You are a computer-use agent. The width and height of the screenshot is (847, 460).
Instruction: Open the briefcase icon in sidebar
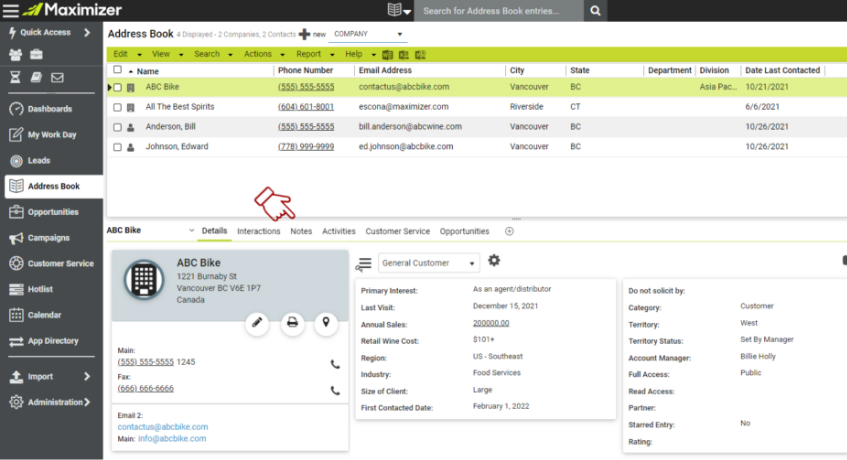coord(36,55)
